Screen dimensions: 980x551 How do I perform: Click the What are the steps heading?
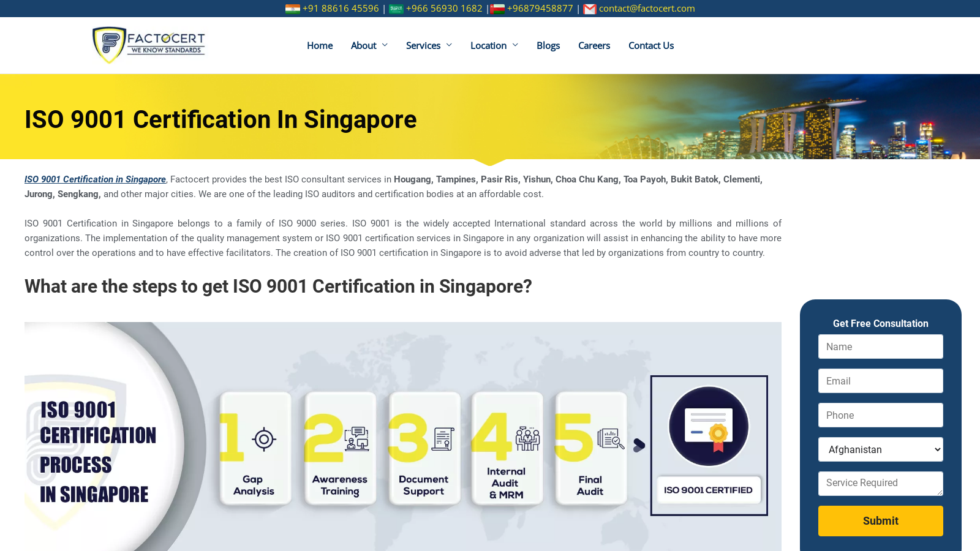278,287
